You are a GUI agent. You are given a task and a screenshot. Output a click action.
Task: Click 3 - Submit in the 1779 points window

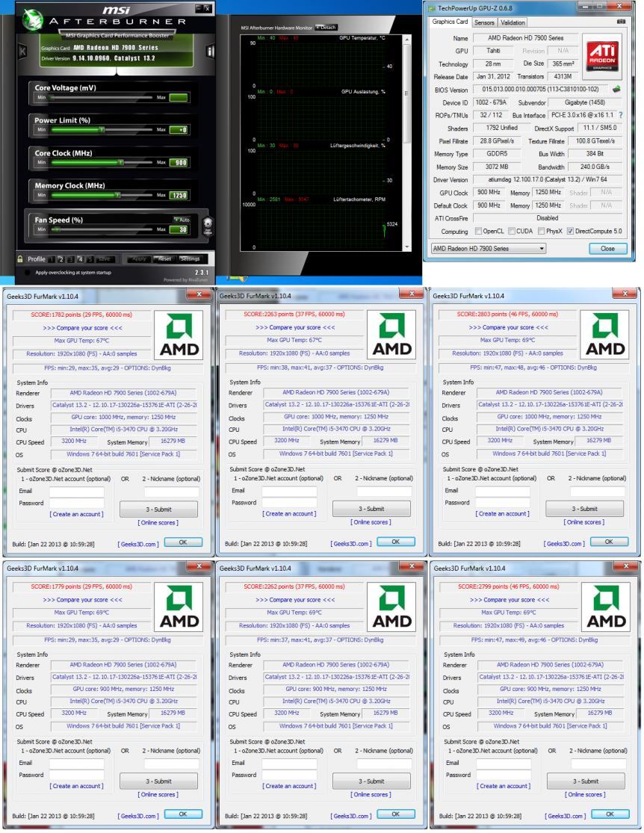point(158,781)
